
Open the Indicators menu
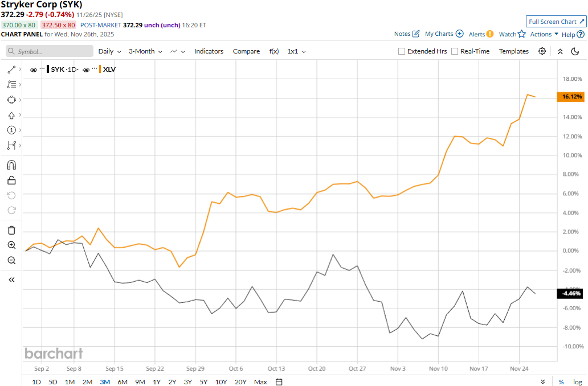(209, 51)
